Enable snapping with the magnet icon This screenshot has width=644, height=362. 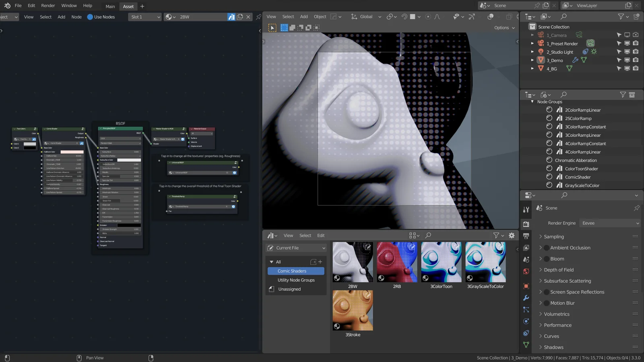coord(404,16)
